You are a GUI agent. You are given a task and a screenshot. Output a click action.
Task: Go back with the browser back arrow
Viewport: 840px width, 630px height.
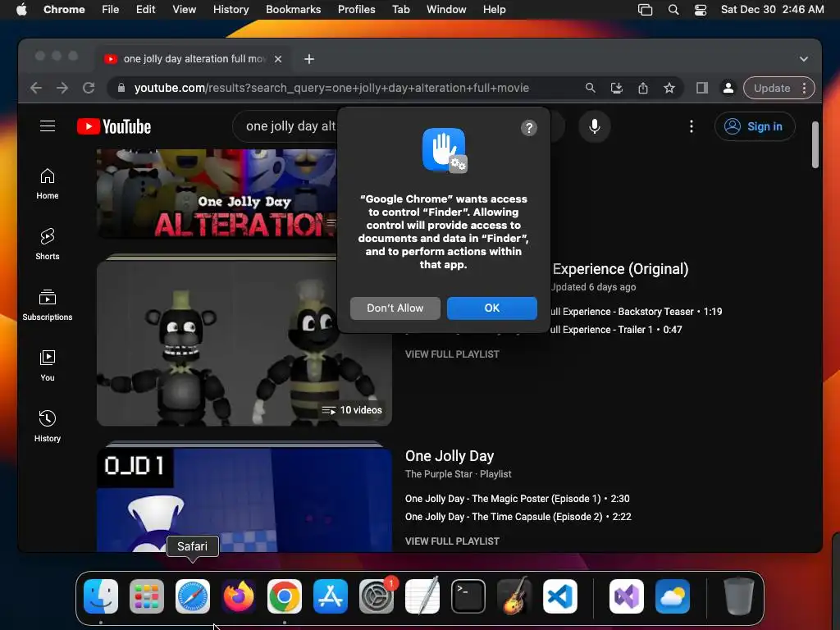(36, 88)
